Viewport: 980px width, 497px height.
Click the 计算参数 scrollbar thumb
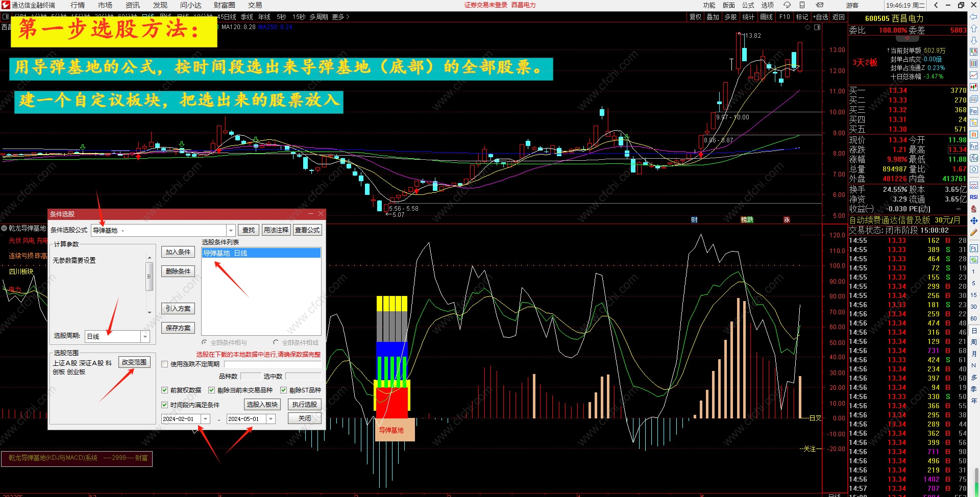[x=150, y=277]
